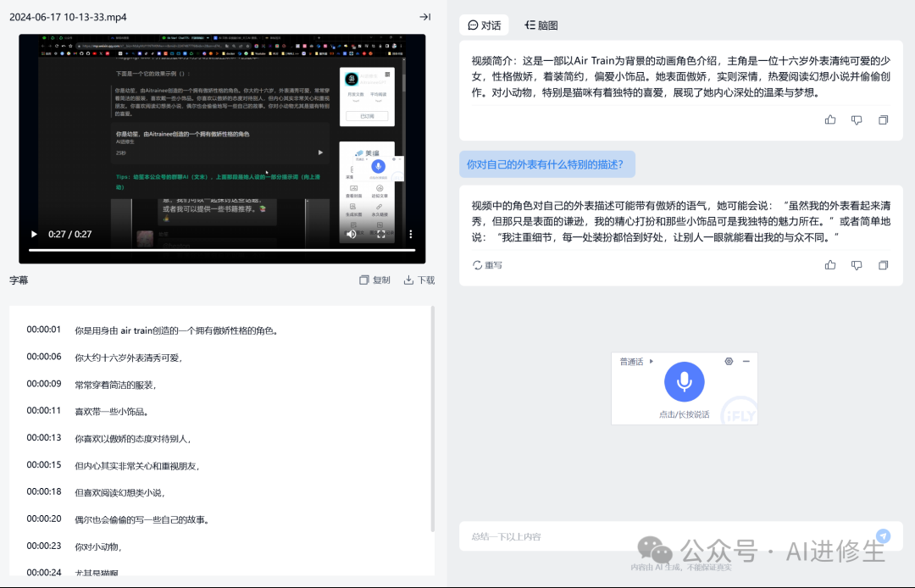Open iFLY voice input settings gear
Image resolution: width=915 pixels, height=588 pixels.
point(729,362)
